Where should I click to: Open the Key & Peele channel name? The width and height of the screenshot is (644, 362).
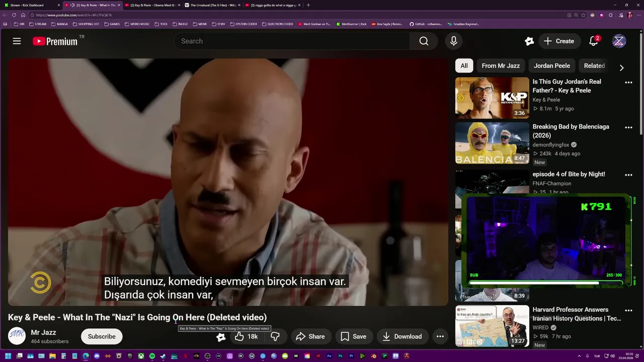[546, 100]
